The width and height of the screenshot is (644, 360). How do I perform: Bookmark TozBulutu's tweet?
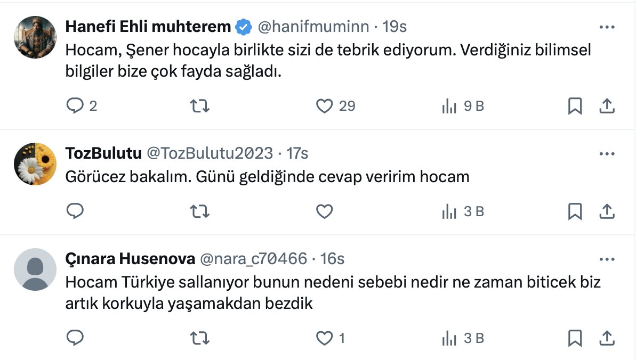click(x=574, y=211)
